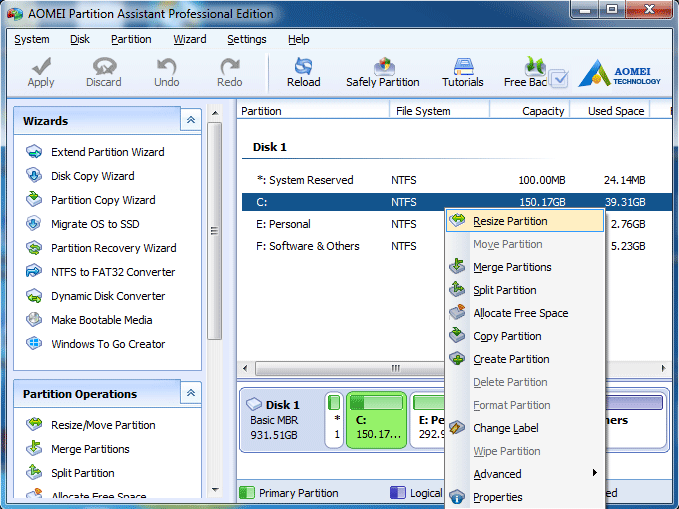Viewport: 679px width, 509px height.
Task: Choose Copy Partition from context menu
Action: pyautogui.click(x=525, y=336)
